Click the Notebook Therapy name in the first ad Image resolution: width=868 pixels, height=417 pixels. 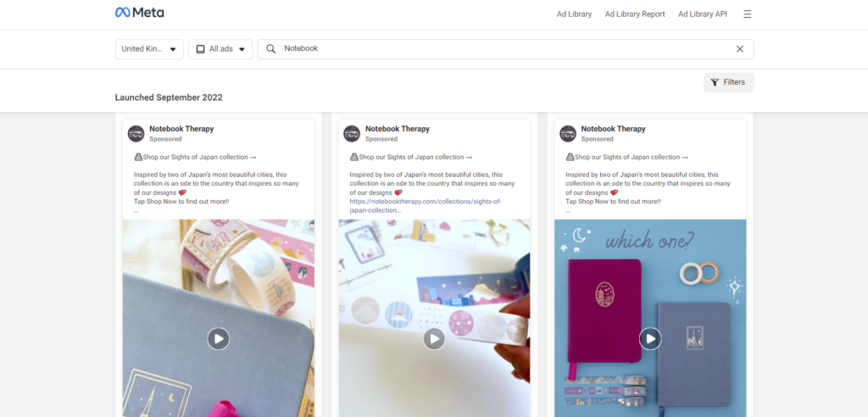[181, 129]
